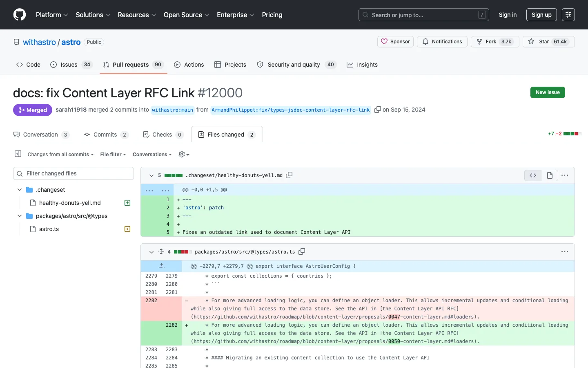
Task: Copy astro.ts file path icon
Action: click(302, 251)
